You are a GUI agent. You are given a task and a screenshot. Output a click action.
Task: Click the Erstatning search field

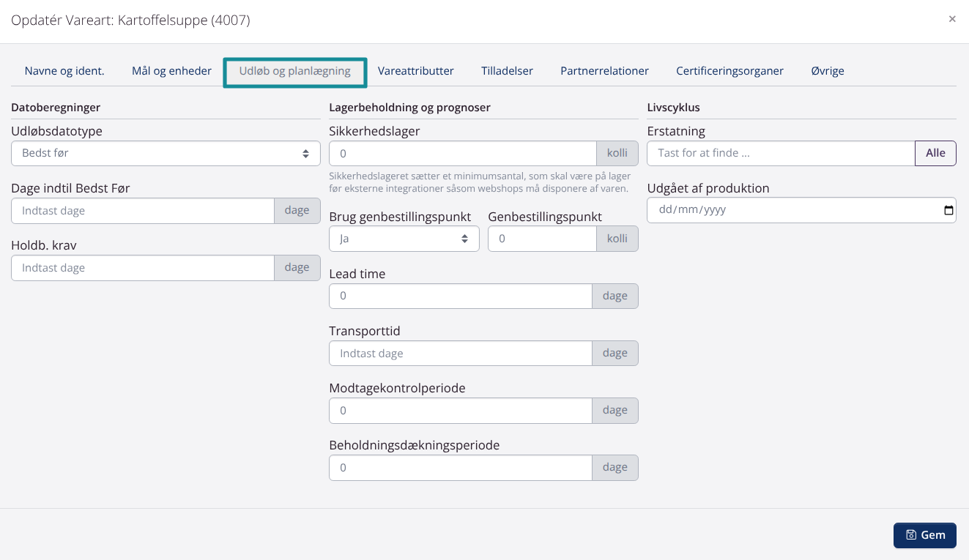[x=781, y=153]
